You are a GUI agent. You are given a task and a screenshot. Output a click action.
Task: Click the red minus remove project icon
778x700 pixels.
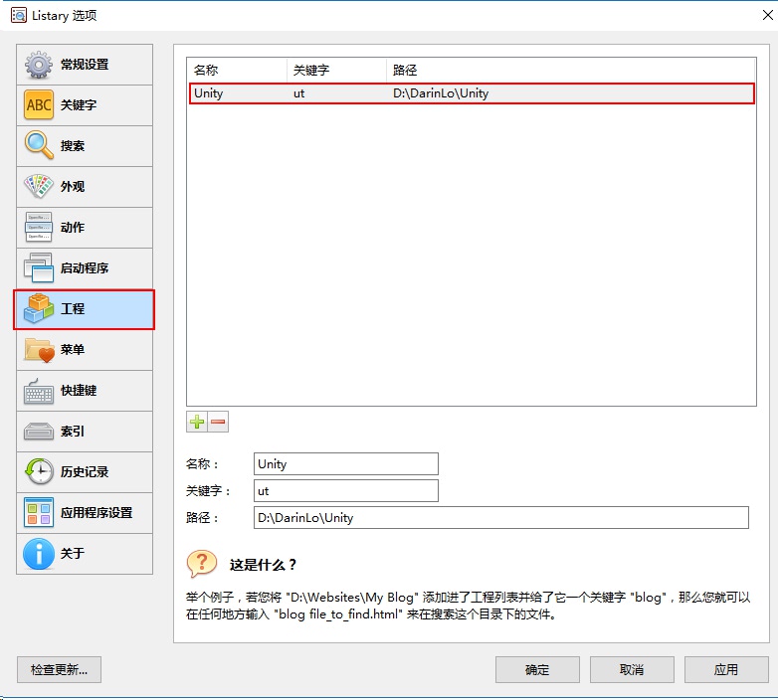coord(218,422)
